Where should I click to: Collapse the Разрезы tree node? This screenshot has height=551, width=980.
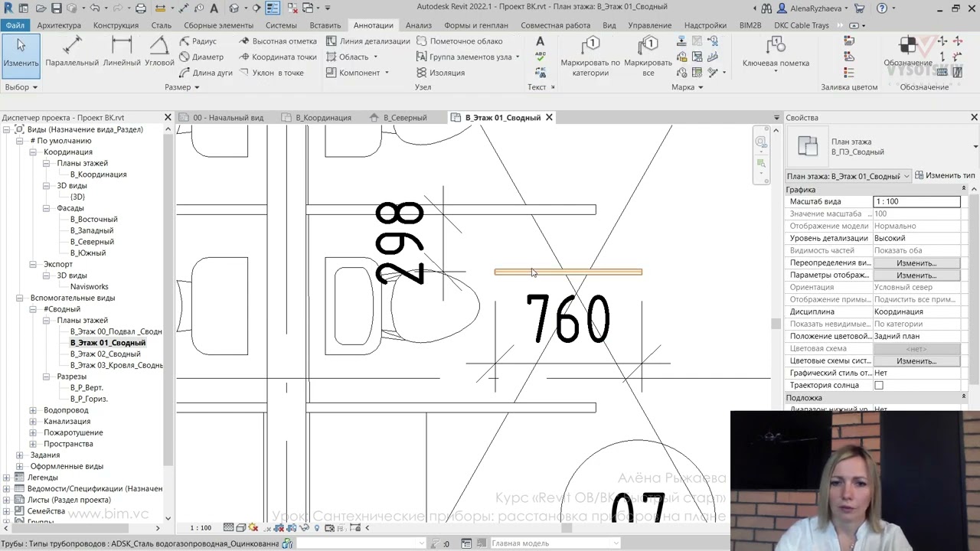click(46, 377)
